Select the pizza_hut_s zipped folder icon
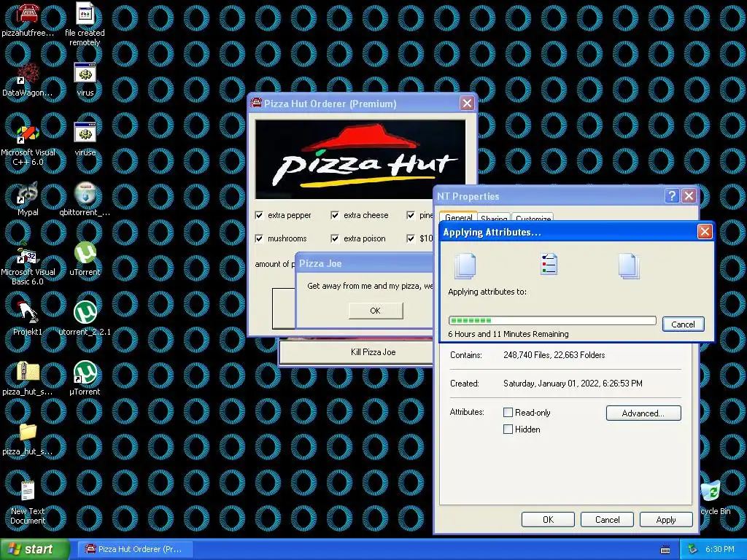The image size is (747, 560). [x=28, y=373]
